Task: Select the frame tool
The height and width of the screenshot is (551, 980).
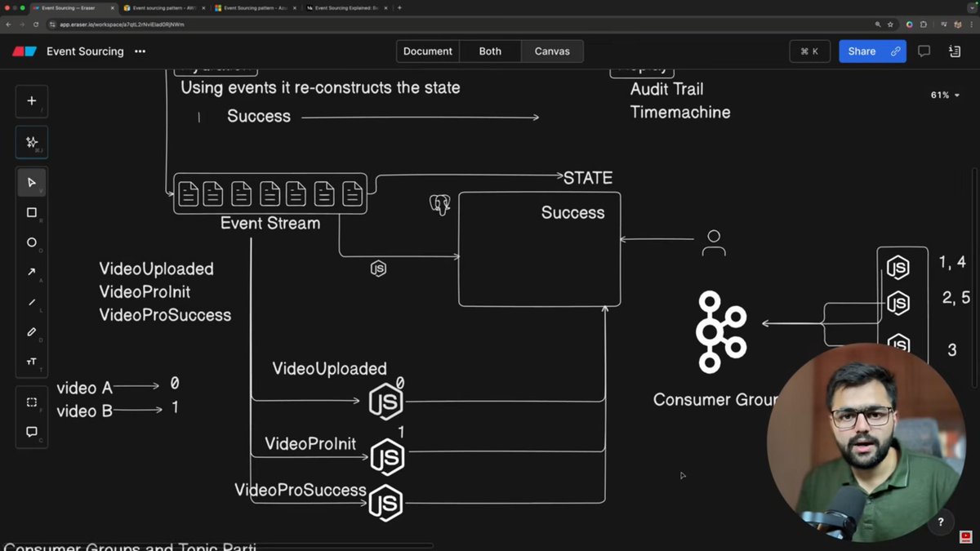Action: pyautogui.click(x=31, y=402)
